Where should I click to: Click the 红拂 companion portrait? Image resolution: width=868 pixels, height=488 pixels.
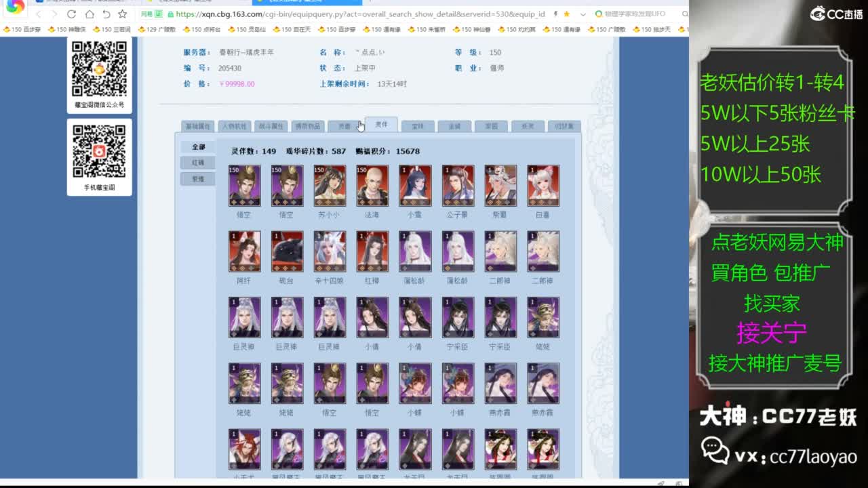372,251
